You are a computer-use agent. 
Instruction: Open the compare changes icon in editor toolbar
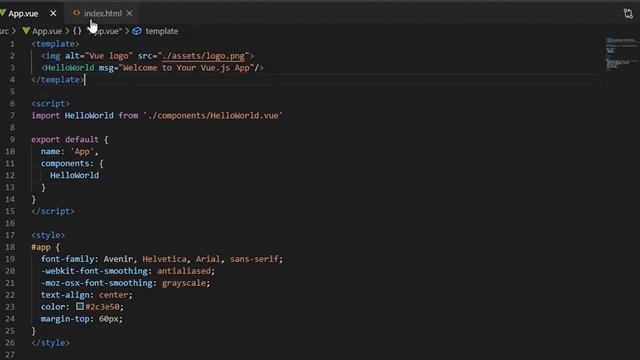[628, 13]
